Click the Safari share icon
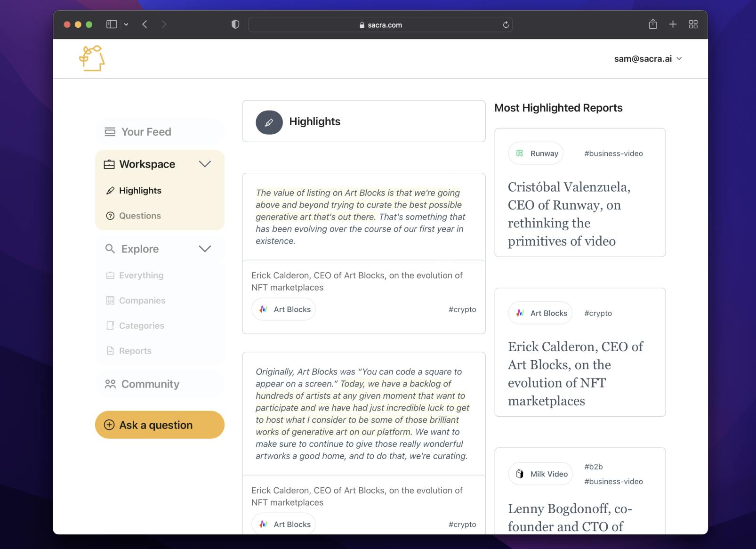 [653, 24]
